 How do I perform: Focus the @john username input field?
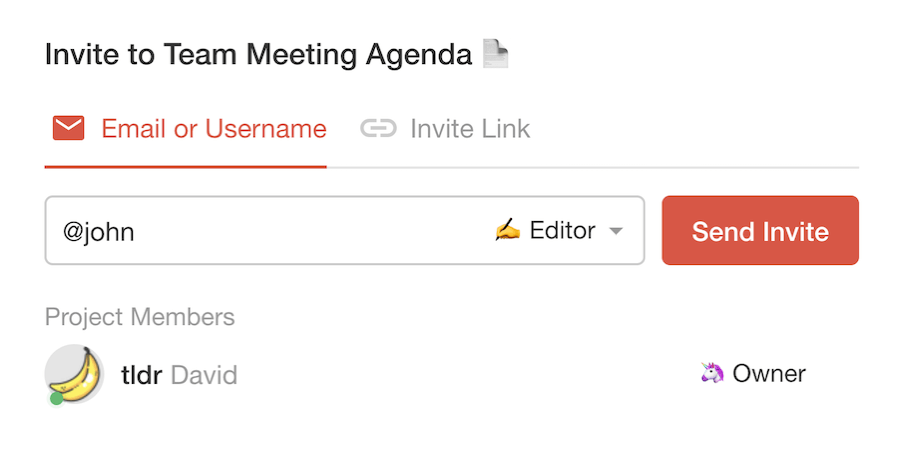(260, 231)
